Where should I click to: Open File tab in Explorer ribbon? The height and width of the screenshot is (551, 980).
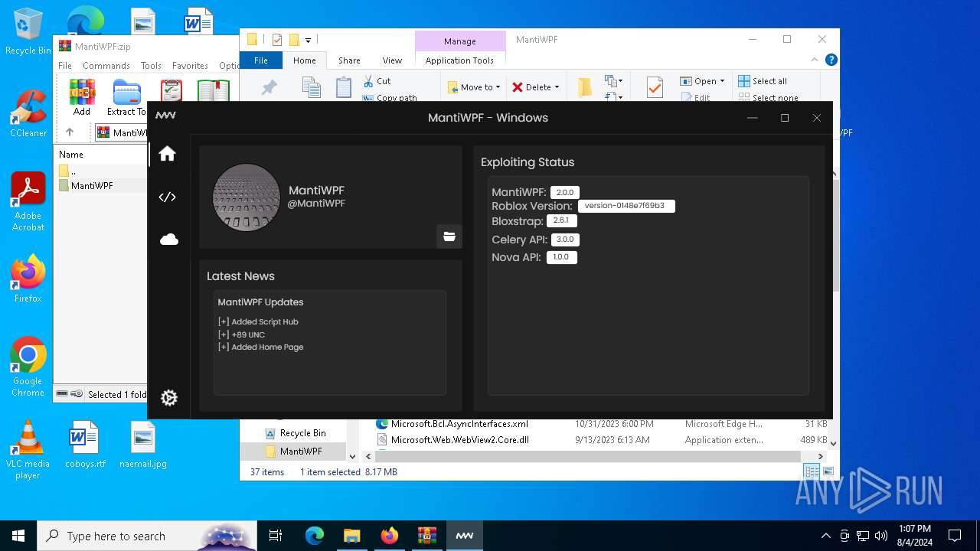261,60
